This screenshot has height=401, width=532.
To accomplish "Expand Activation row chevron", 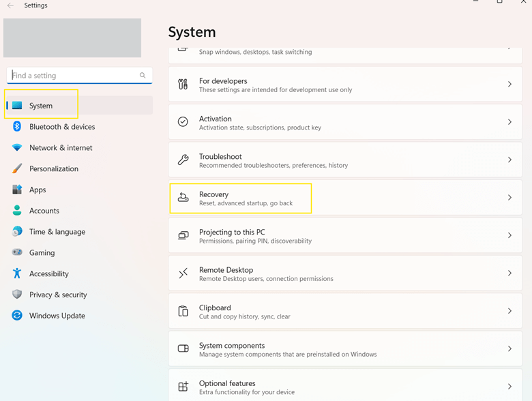I will (x=509, y=122).
